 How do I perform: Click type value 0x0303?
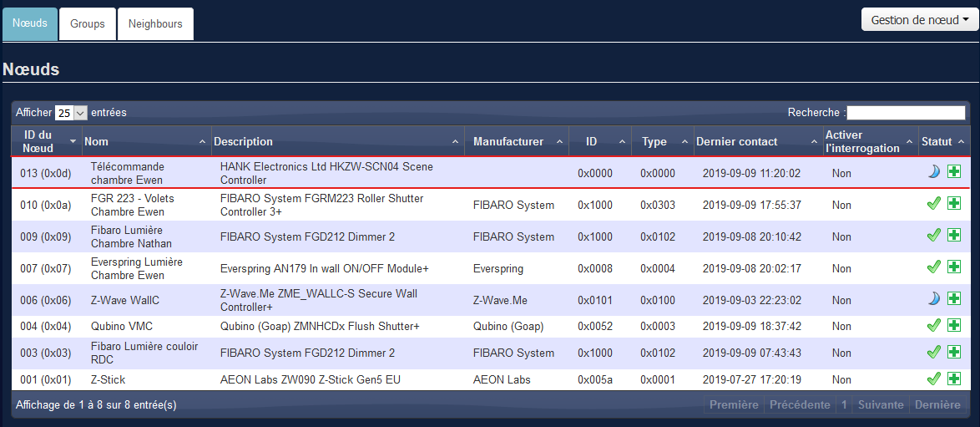point(658,205)
